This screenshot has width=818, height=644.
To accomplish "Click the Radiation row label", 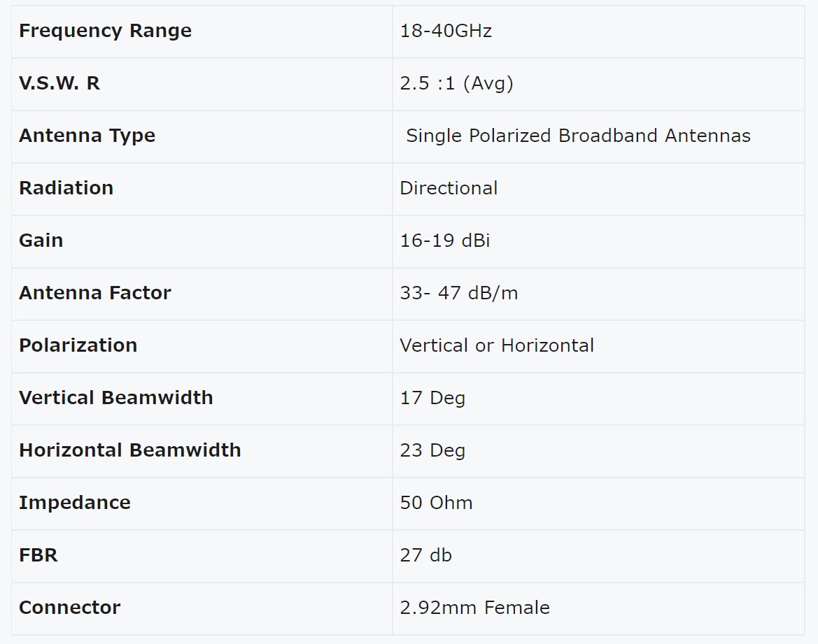I will (x=66, y=188).
